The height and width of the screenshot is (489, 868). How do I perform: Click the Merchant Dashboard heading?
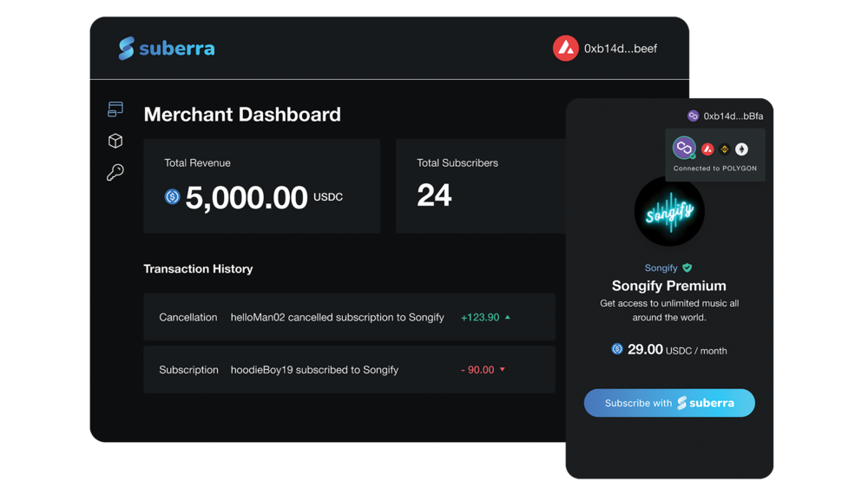[x=242, y=114]
